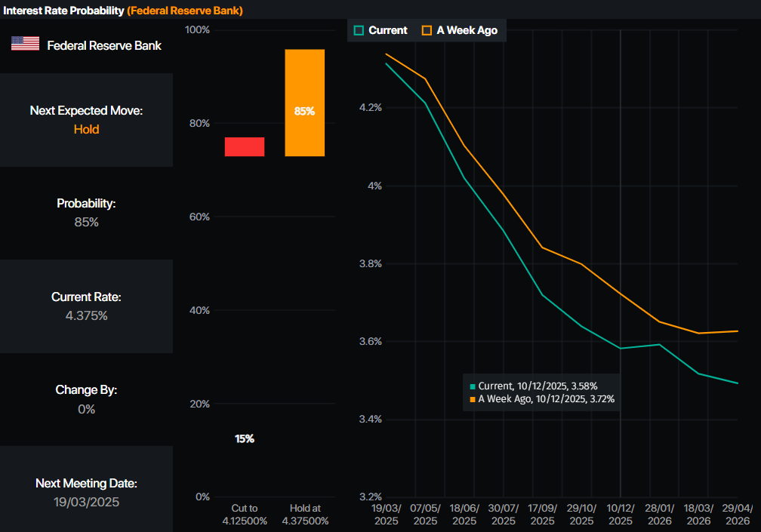Click the Next Meeting Date panel

[86, 493]
